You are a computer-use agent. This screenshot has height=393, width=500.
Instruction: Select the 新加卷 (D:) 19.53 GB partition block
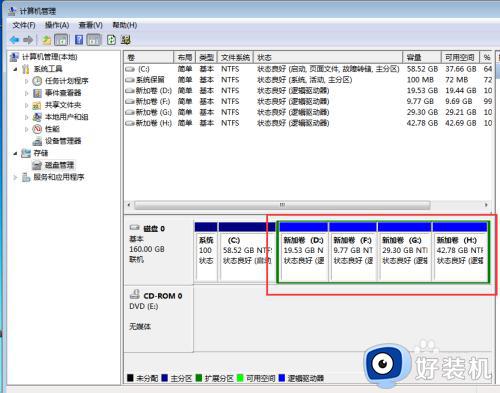coord(304,252)
